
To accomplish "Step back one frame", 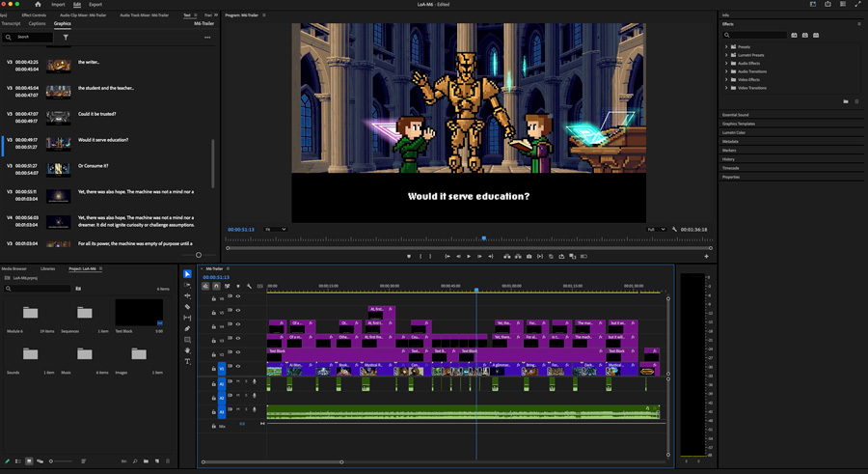I will pyautogui.click(x=458, y=256).
